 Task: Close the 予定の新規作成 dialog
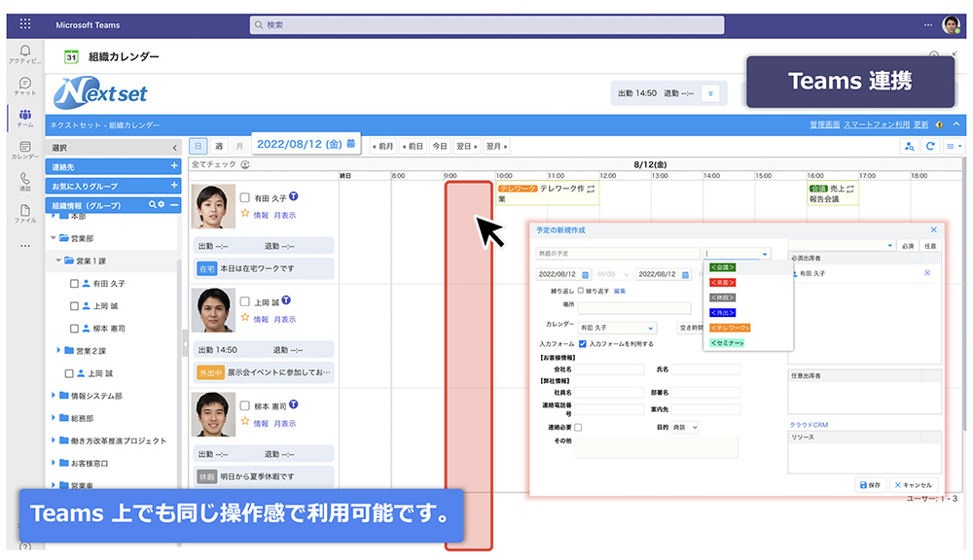click(934, 229)
